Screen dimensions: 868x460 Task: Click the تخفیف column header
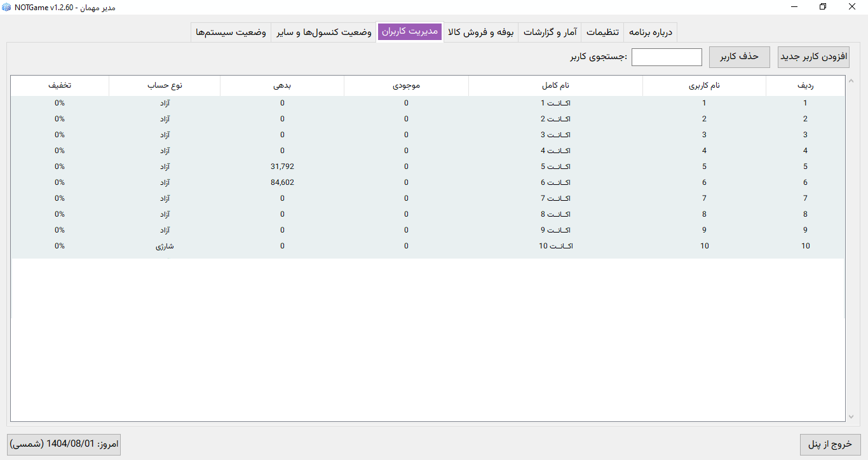tap(59, 85)
